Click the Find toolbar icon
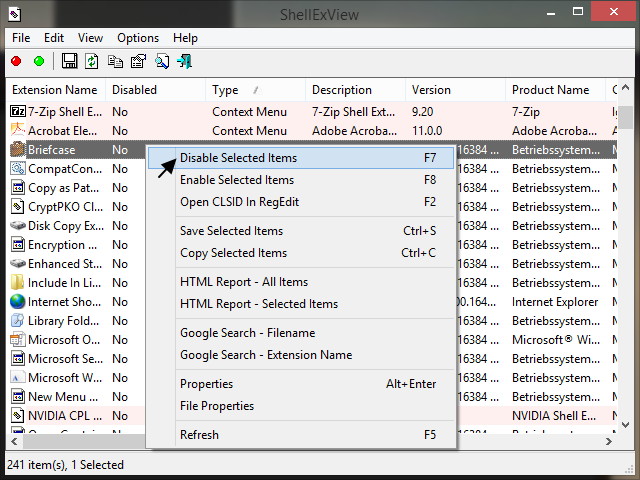This screenshot has width=640, height=480. [162, 62]
